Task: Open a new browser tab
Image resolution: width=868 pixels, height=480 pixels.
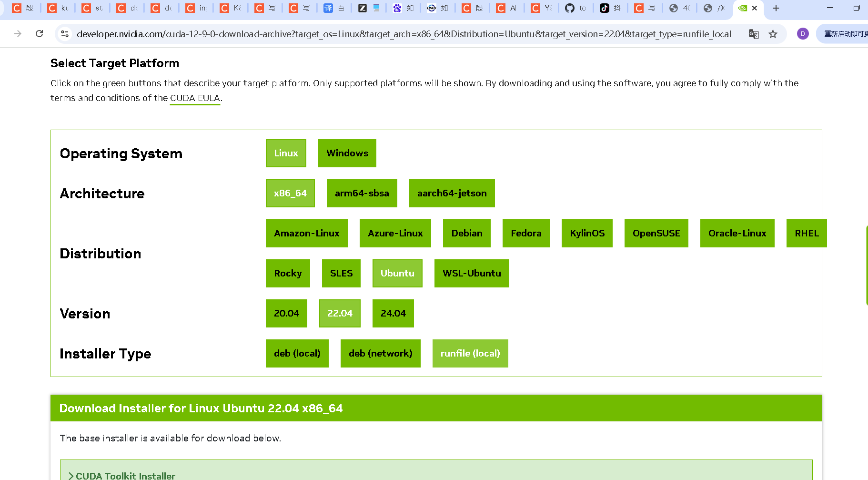Action: point(776,8)
